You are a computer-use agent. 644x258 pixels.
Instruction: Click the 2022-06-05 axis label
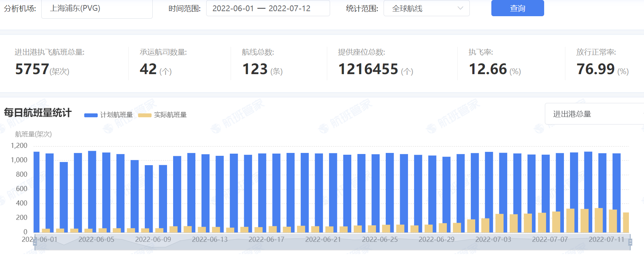point(96,239)
